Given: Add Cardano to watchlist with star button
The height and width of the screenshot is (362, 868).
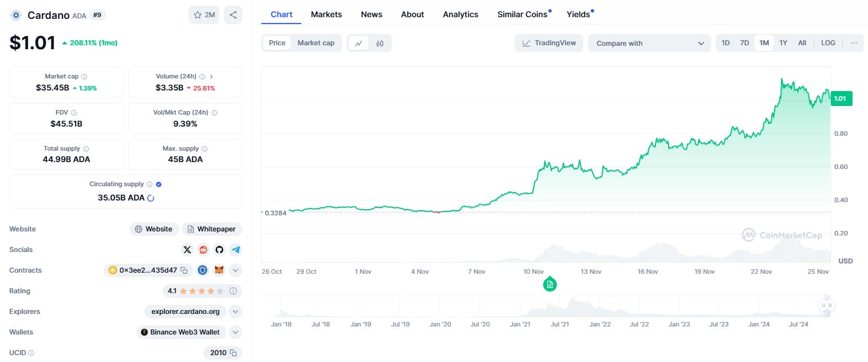Looking at the screenshot, I should tap(204, 15).
